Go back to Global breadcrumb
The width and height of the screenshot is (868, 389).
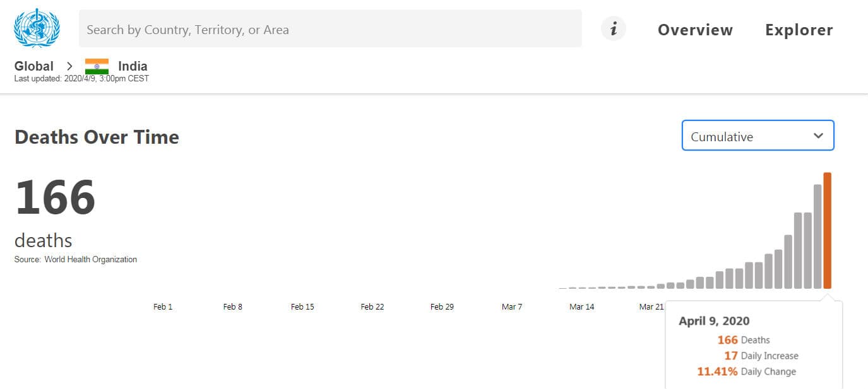click(34, 66)
